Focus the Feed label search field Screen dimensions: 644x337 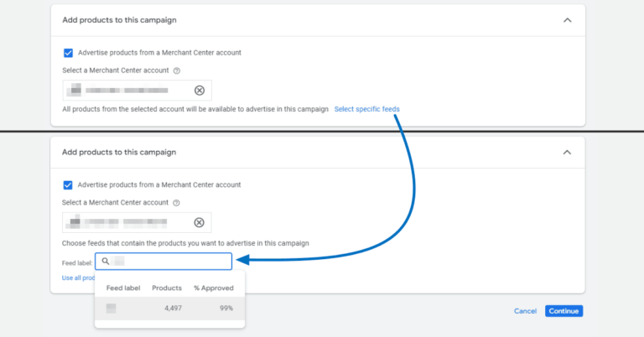pyautogui.click(x=164, y=262)
